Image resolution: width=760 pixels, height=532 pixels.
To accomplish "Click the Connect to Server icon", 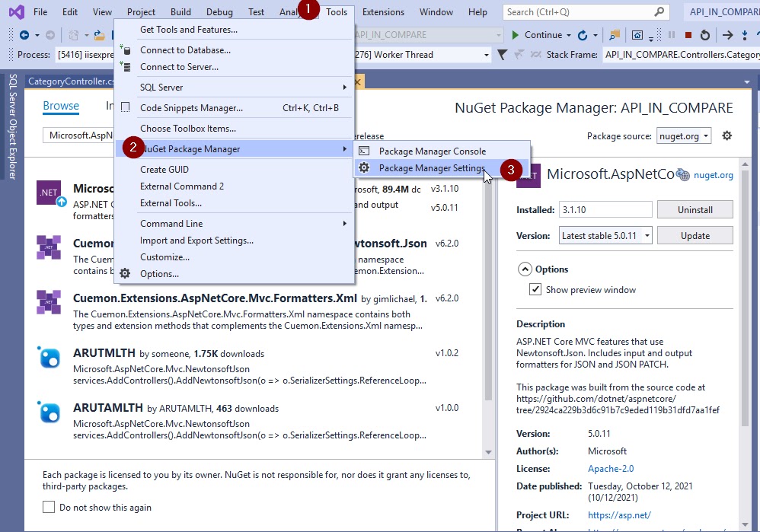I will [x=125, y=67].
